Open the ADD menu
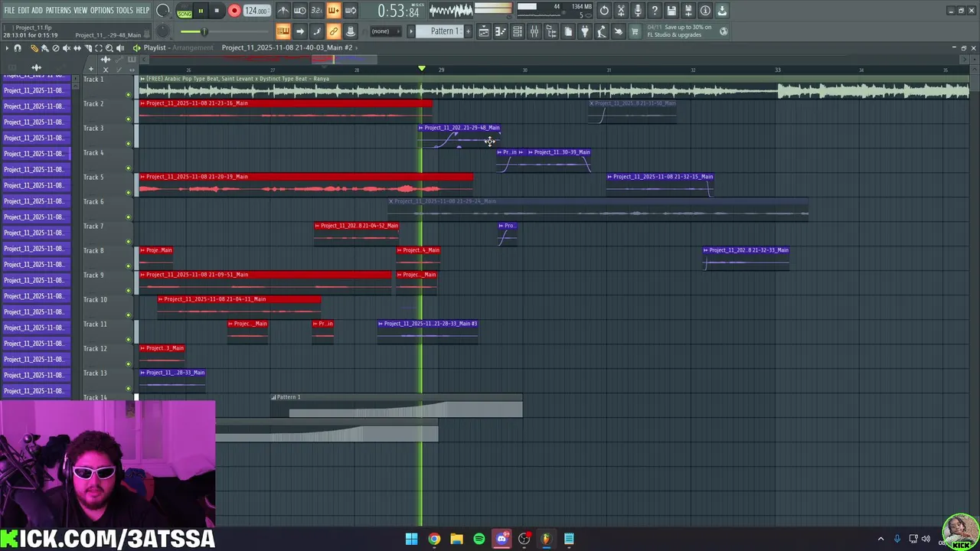The height and width of the screenshot is (551, 980). (37, 10)
